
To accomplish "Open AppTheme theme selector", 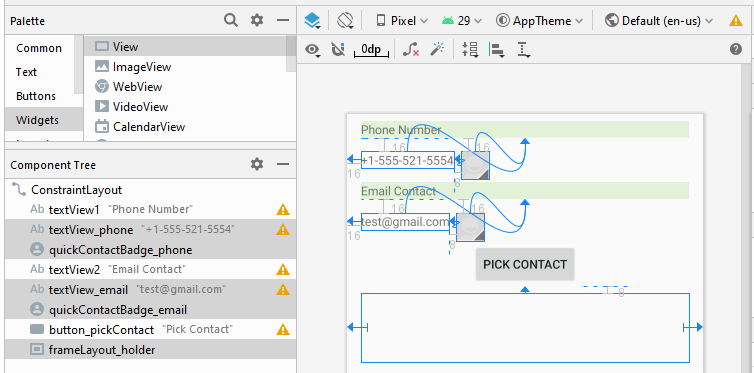I will [x=540, y=21].
